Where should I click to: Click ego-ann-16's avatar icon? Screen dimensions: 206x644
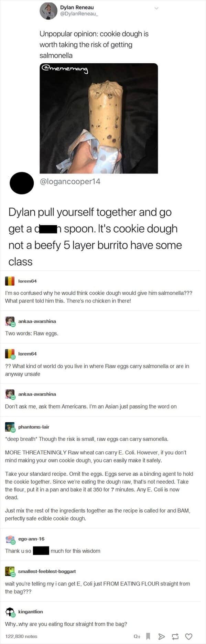coord(10,539)
